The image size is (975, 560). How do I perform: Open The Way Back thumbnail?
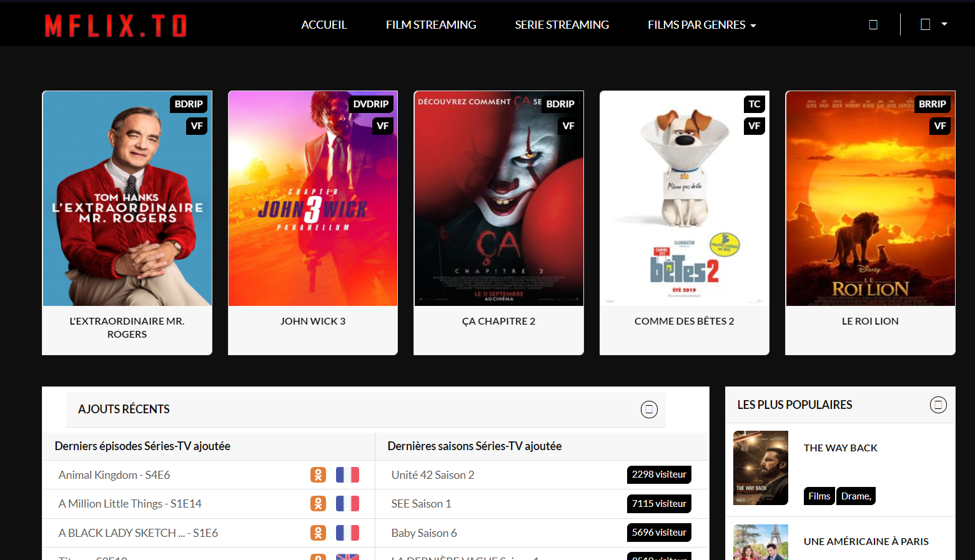tap(761, 468)
